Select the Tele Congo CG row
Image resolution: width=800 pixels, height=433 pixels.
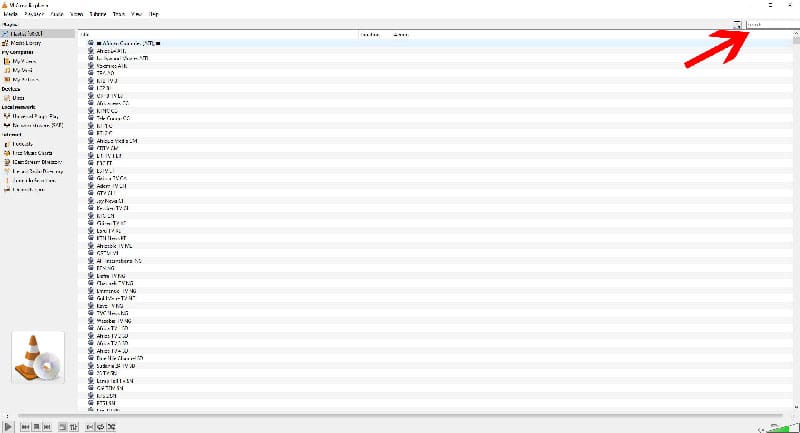[x=435, y=118]
